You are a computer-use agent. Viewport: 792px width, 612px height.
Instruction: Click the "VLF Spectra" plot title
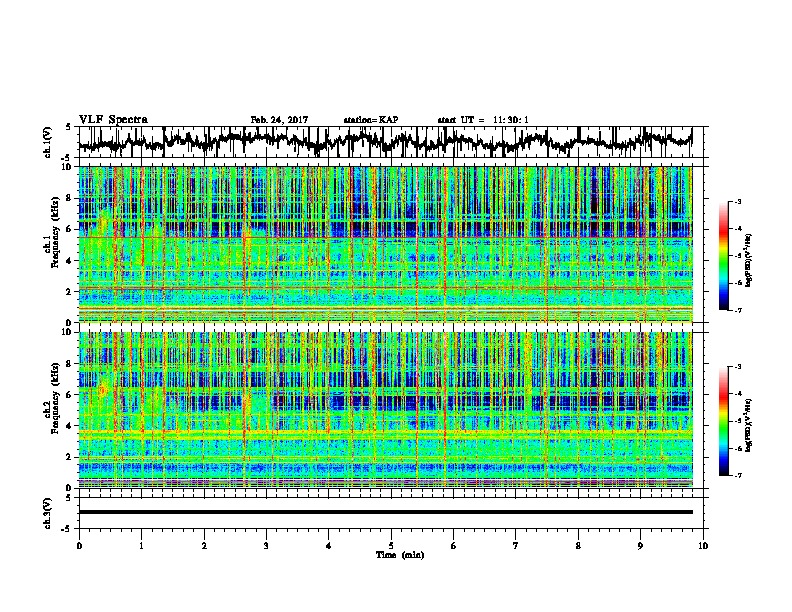(113, 120)
